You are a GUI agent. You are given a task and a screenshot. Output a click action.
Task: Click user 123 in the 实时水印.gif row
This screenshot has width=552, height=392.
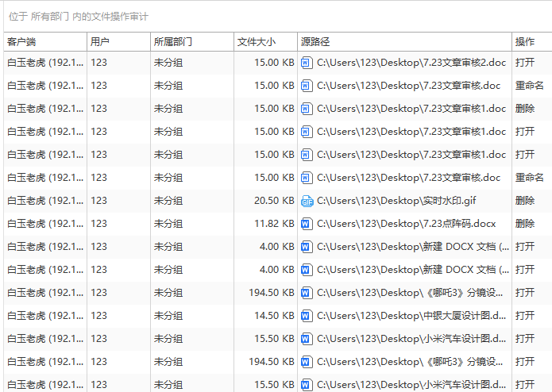click(x=98, y=201)
